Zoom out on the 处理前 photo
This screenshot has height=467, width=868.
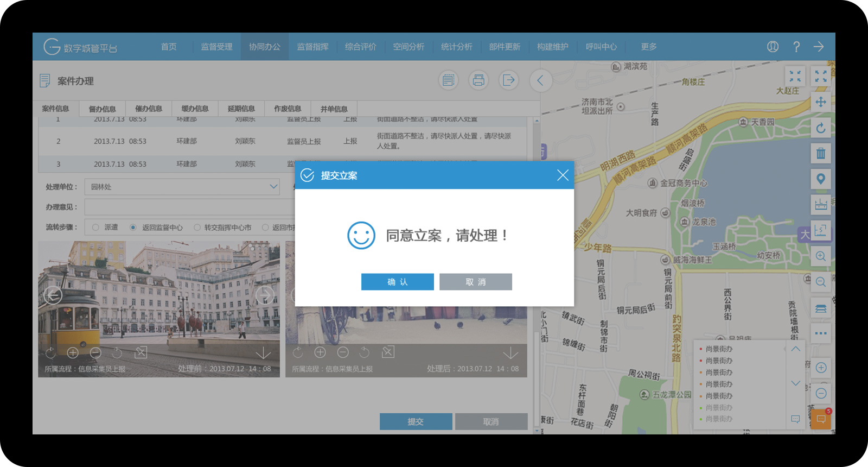95,353
